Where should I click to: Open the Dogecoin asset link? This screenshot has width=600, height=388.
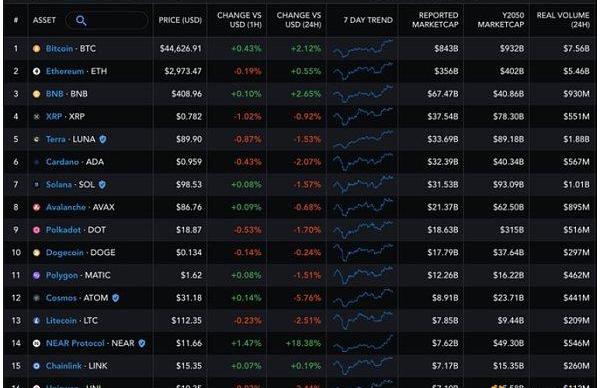tap(64, 253)
